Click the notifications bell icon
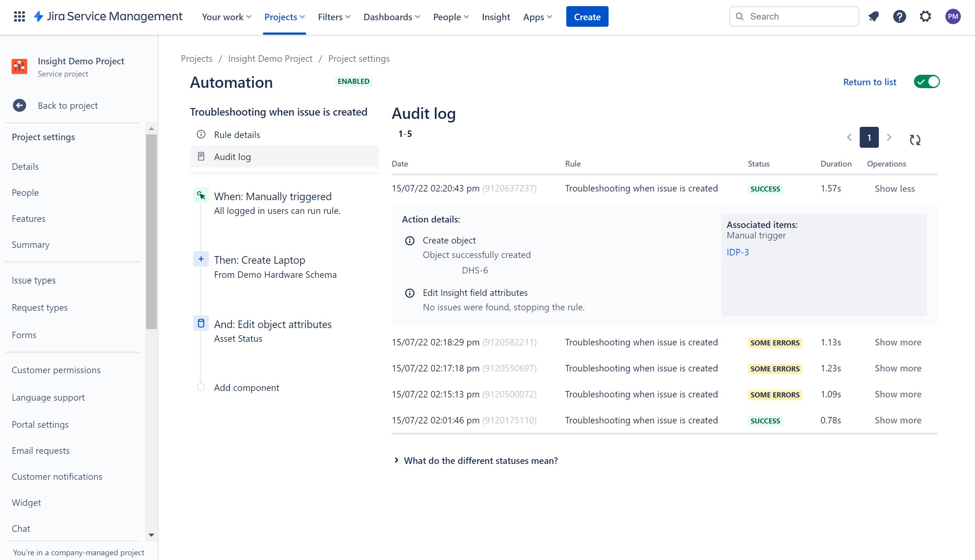This screenshot has height=560, width=975. click(873, 17)
